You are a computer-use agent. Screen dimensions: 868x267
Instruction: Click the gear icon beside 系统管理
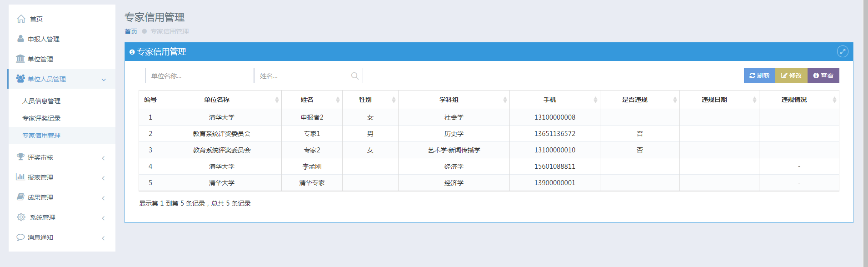pyautogui.click(x=21, y=217)
